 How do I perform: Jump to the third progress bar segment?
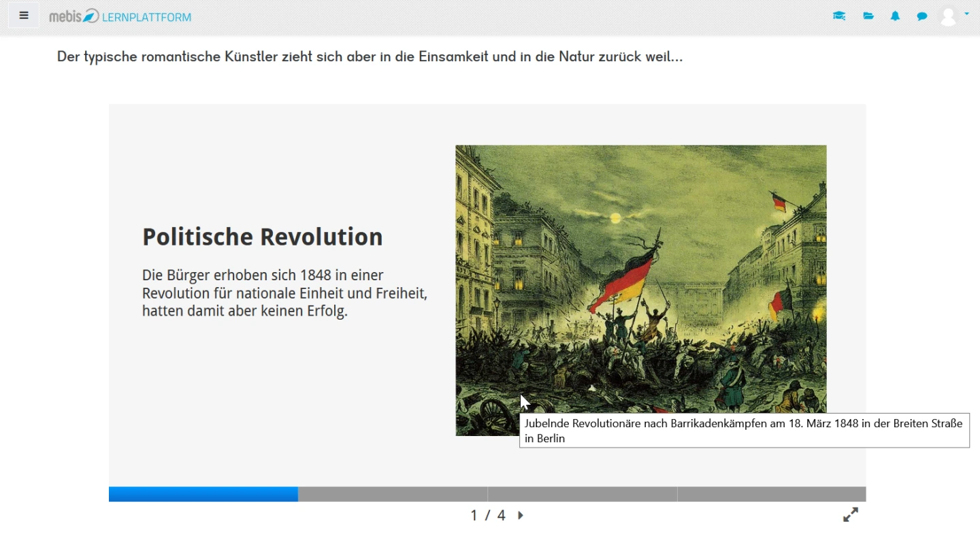click(583, 495)
